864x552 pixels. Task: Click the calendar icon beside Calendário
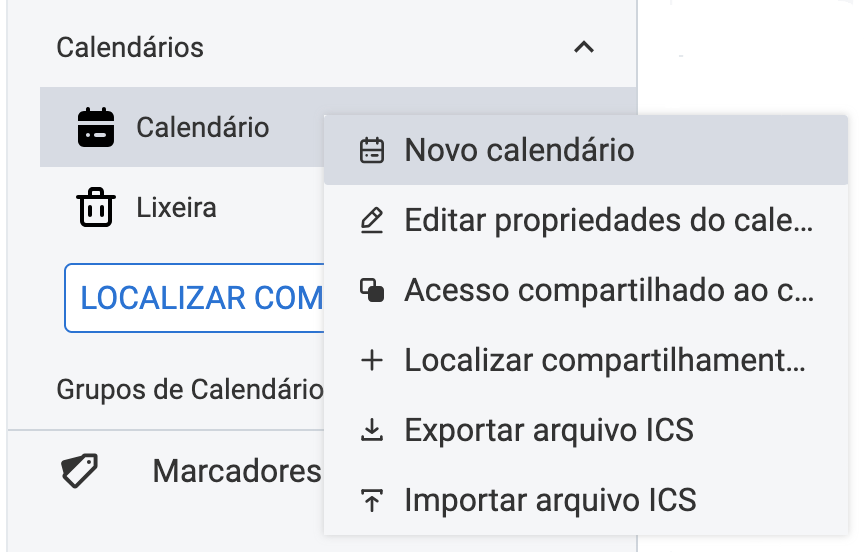[96, 127]
